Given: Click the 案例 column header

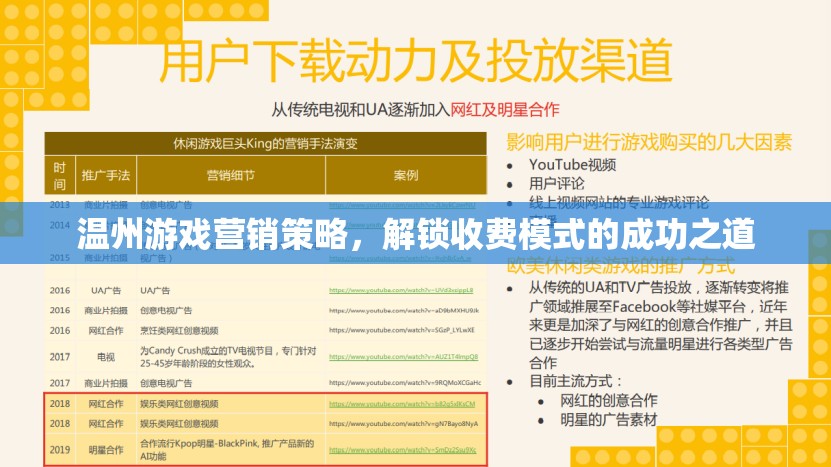Looking at the screenshot, I should (x=405, y=175).
